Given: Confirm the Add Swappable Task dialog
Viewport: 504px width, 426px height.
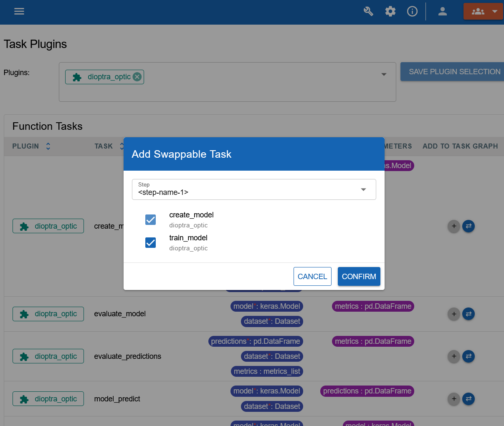Looking at the screenshot, I should pyautogui.click(x=359, y=277).
